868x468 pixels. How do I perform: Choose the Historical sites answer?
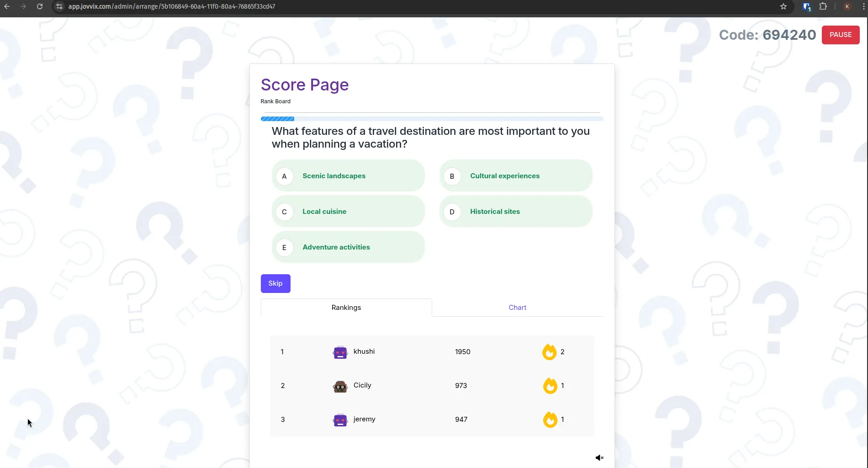click(516, 211)
